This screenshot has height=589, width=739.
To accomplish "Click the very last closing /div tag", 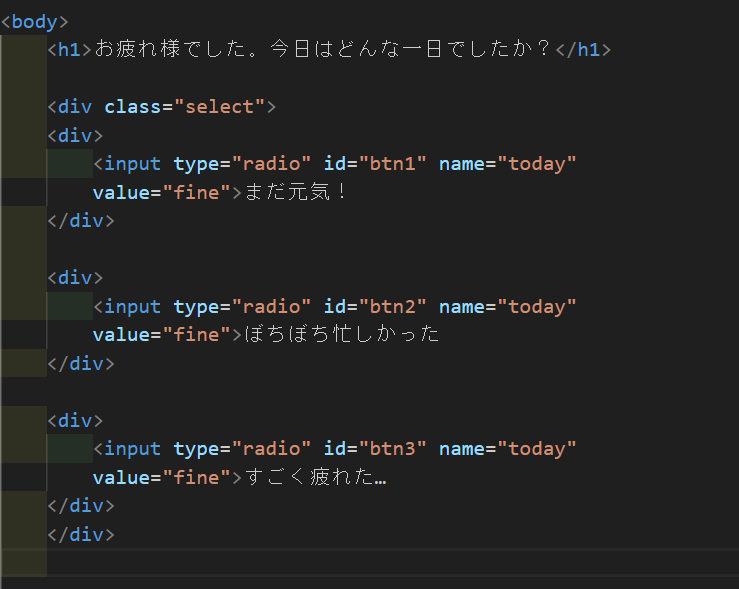I will [81, 535].
